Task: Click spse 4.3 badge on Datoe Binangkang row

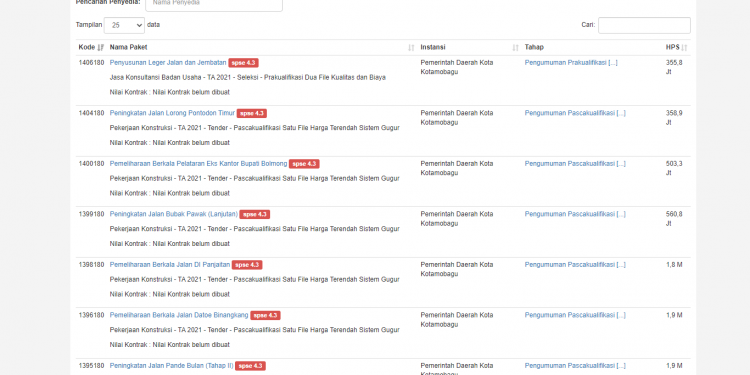Action: (265, 315)
